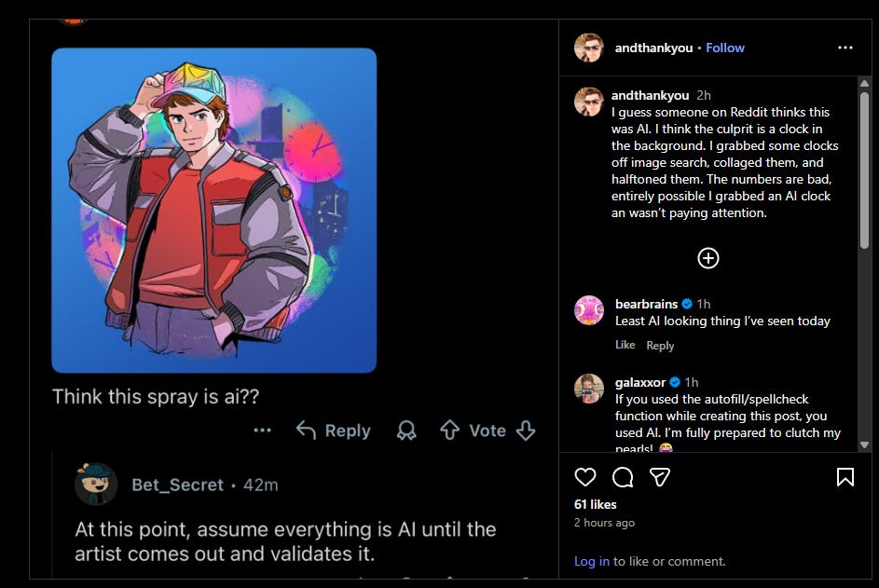Screen dimensions: 879x588
Task: Save the post using the bookmark icon
Action: (845, 477)
